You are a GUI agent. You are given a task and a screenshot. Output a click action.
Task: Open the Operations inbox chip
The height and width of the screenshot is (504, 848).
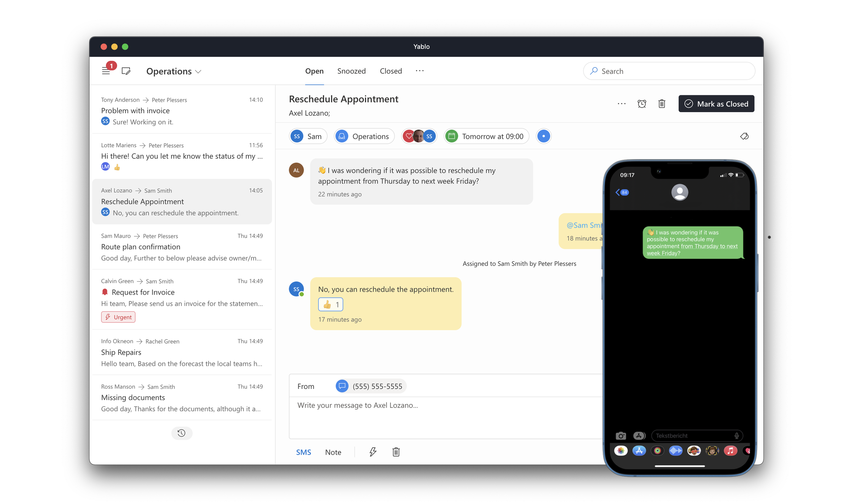(x=363, y=136)
